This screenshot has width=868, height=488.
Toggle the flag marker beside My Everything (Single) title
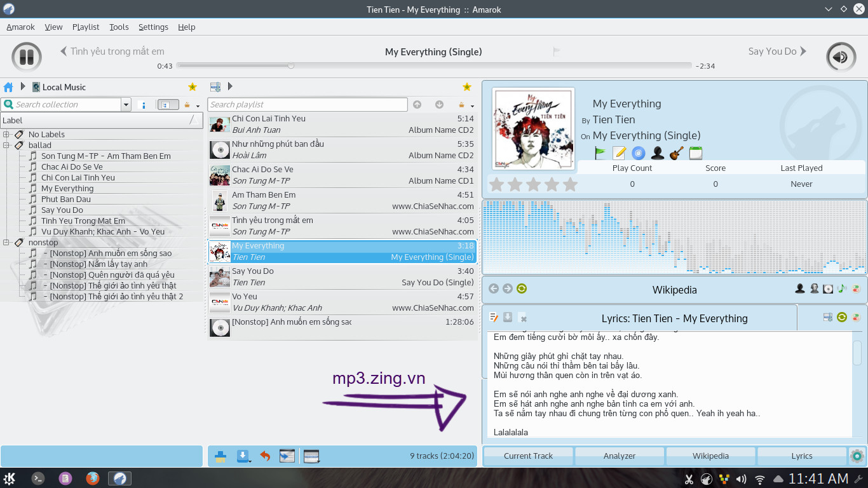pyautogui.click(x=557, y=51)
